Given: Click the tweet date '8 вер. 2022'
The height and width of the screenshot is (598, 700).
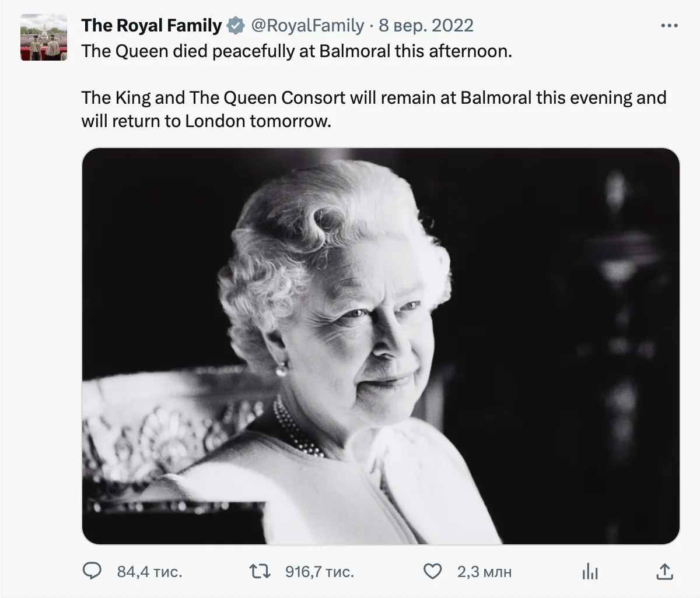Looking at the screenshot, I should pos(427,25).
